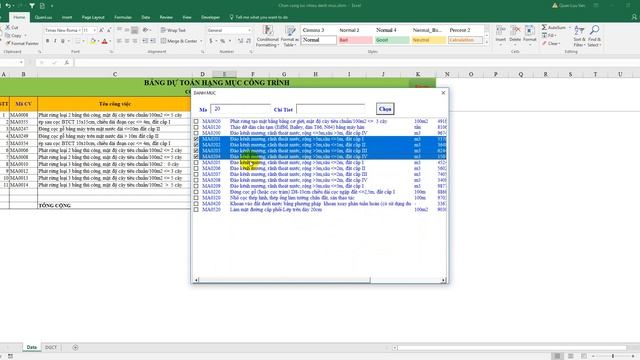Click the filter funnel icon in title bar
The height and width of the screenshot is (360, 640).
pos(32,6)
